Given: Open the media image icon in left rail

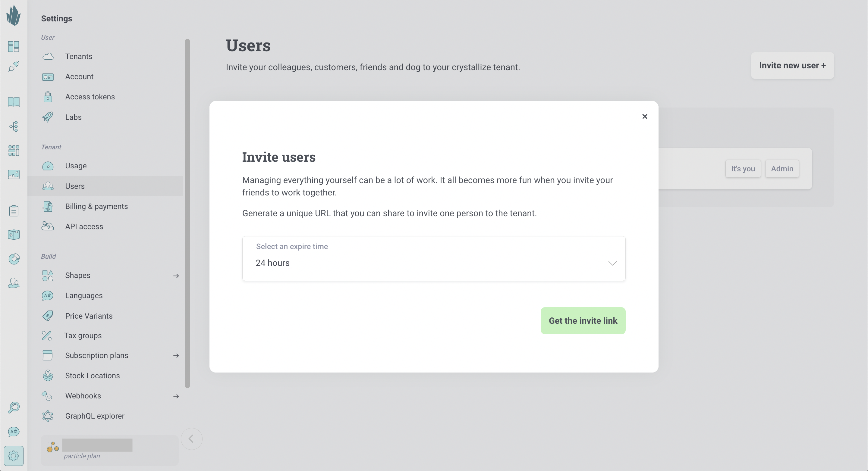Looking at the screenshot, I should (14, 174).
